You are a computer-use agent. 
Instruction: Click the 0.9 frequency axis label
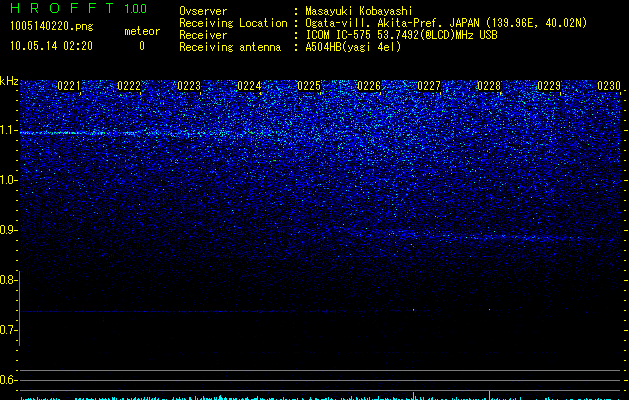click(9, 230)
